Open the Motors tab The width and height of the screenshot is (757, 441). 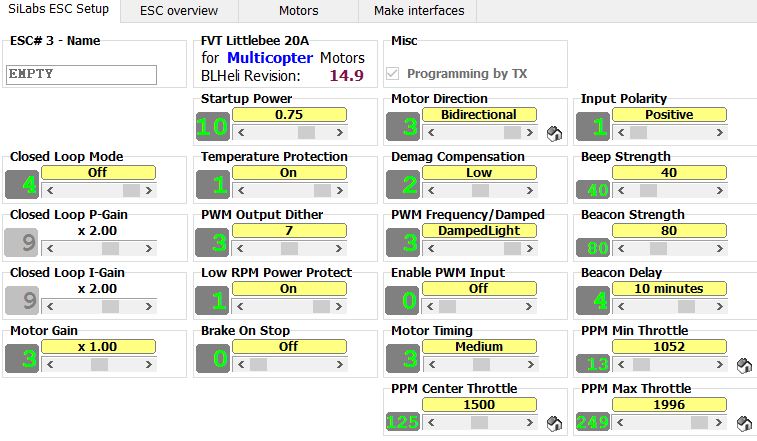click(299, 11)
